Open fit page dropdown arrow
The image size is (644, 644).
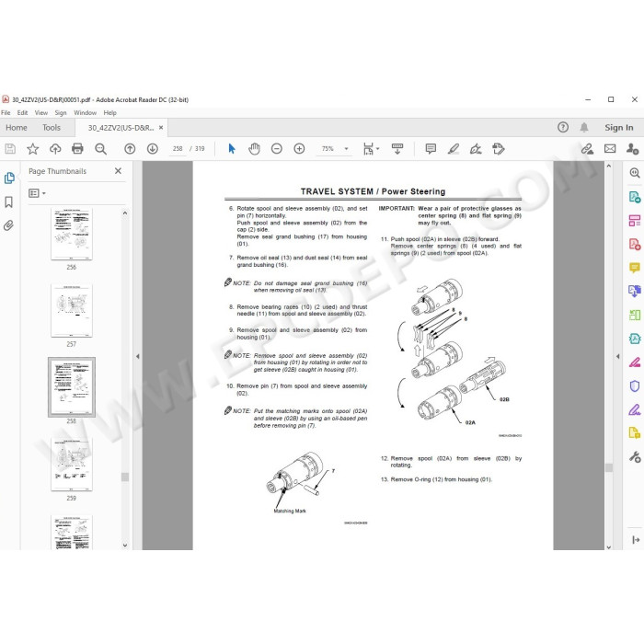378,149
